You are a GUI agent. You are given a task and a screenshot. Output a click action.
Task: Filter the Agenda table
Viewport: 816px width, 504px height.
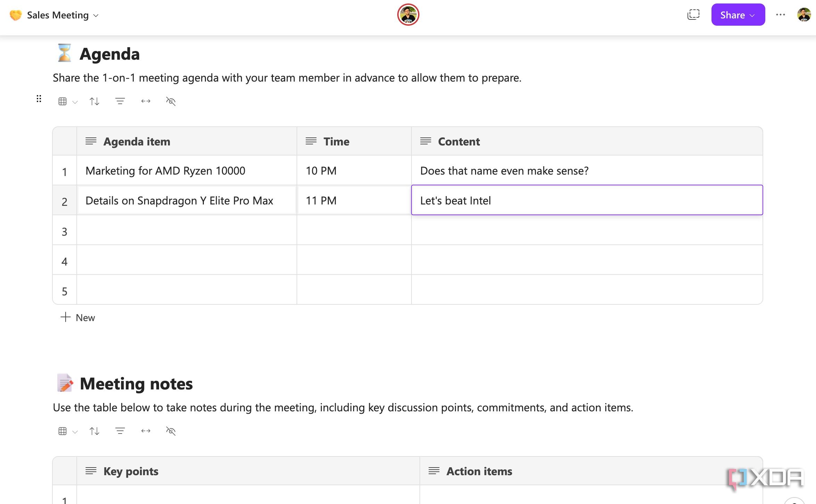pos(120,101)
